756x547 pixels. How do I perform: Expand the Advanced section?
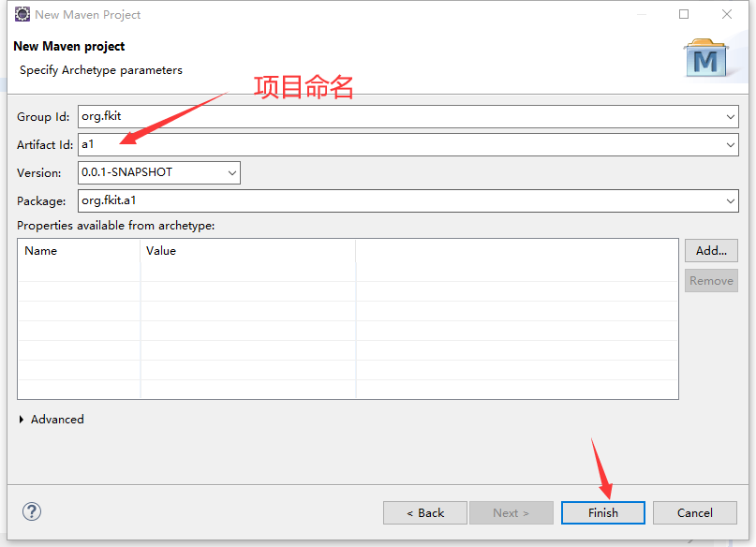pyautogui.click(x=22, y=420)
